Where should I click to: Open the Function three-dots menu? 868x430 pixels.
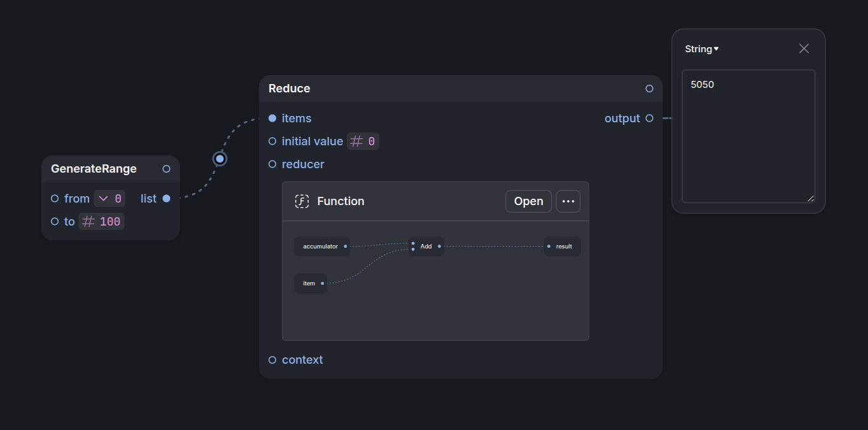pos(568,201)
